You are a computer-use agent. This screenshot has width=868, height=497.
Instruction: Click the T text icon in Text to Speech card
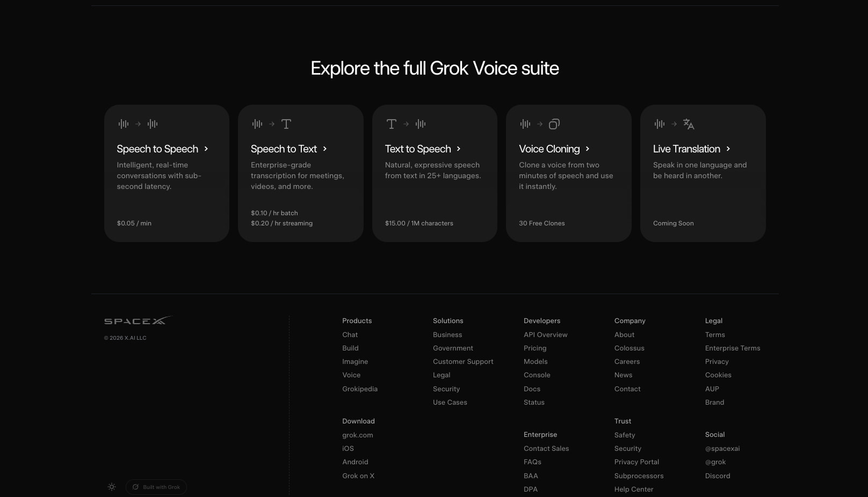pos(392,124)
